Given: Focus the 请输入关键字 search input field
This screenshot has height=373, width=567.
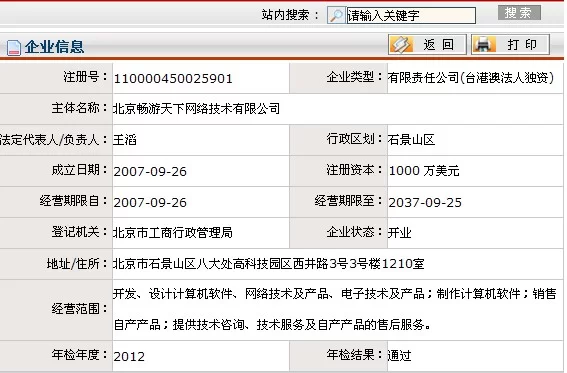Looking at the screenshot, I should click(411, 15).
